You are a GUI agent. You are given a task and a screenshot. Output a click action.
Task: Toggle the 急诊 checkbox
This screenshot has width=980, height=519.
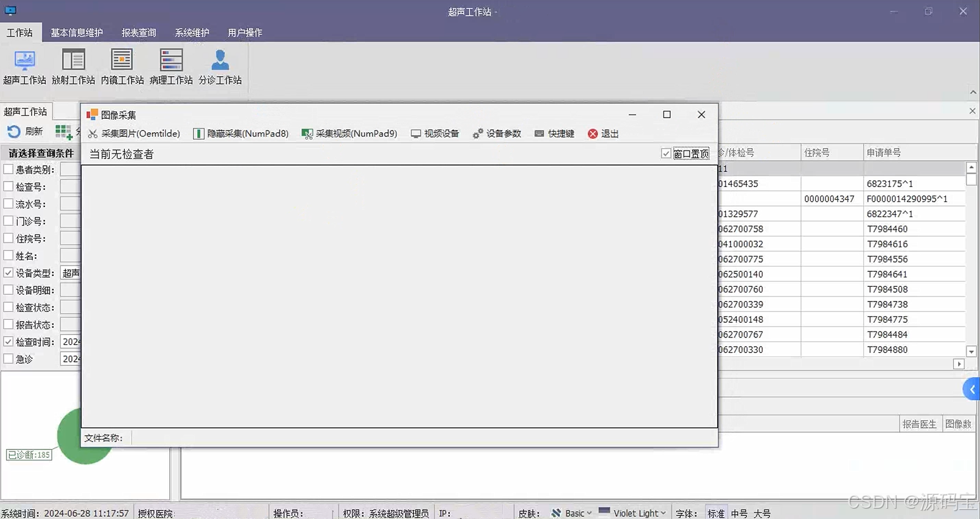coord(9,359)
